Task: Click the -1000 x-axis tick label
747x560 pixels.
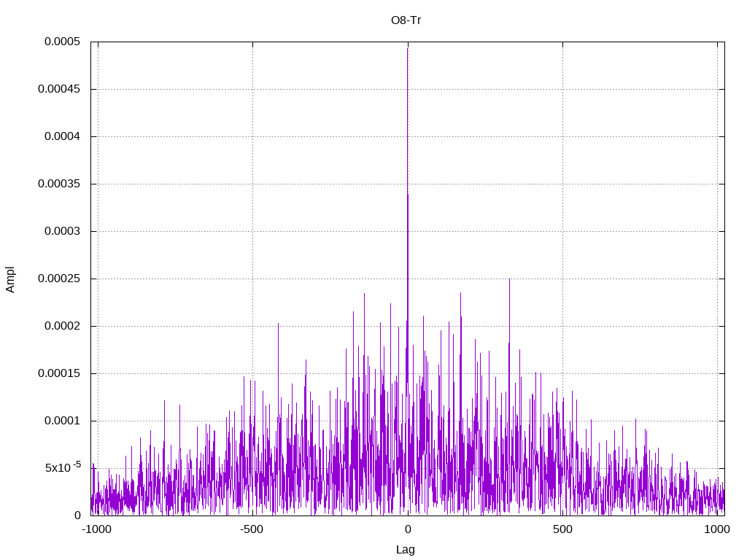Action: (97, 529)
